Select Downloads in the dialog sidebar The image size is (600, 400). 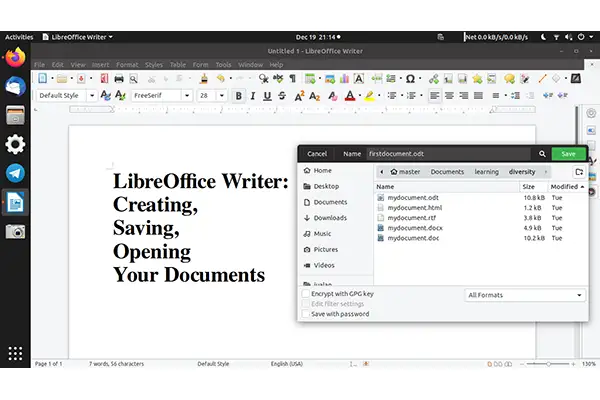point(330,218)
